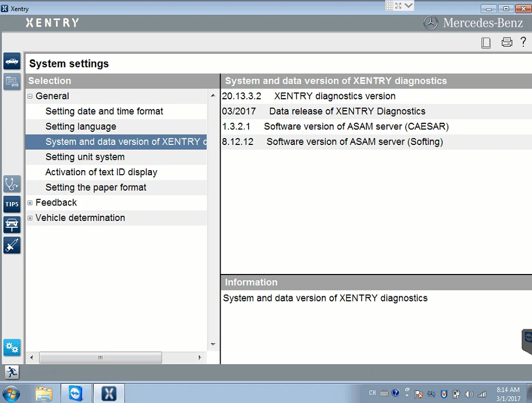
Task: Open the vehicle data list sidebar icon
Action: click(x=12, y=82)
